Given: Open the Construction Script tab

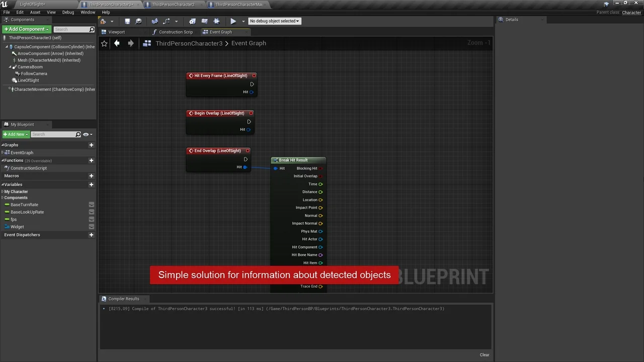Looking at the screenshot, I should (176, 32).
